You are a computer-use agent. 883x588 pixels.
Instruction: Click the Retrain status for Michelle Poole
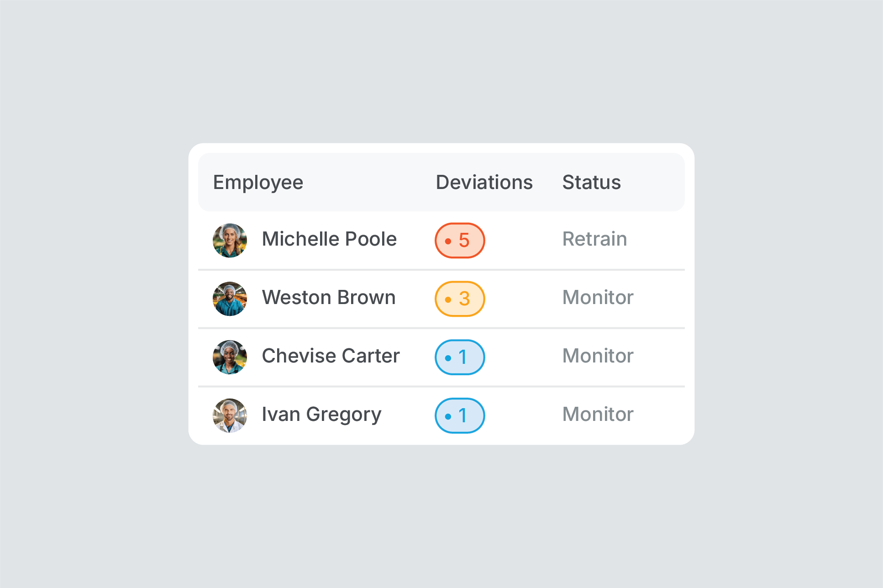[x=594, y=239]
